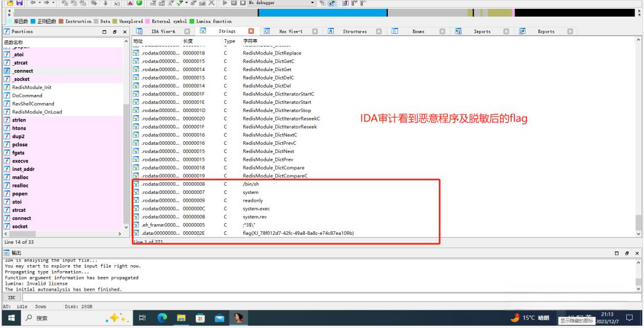This screenshot has height=328, width=644.
Task: Click the red warning triangle toolbar icon
Action: coord(130,3)
